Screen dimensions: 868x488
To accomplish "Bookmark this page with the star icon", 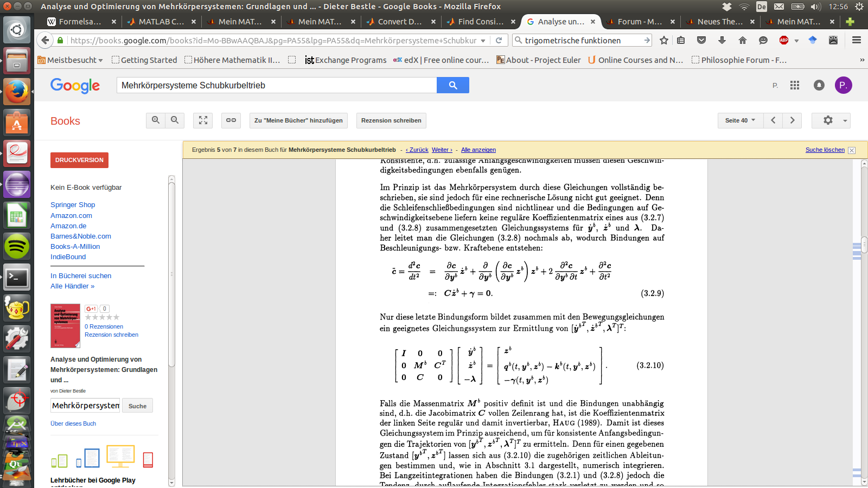I will coord(664,40).
